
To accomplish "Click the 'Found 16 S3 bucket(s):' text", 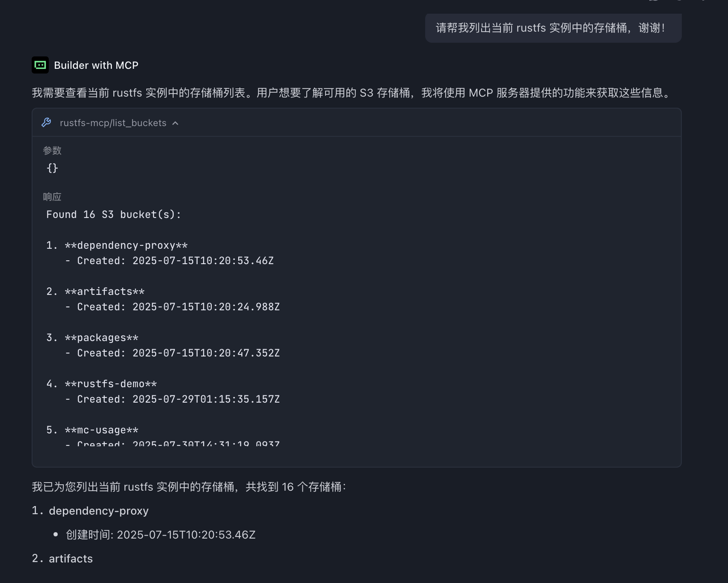I will [113, 214].
